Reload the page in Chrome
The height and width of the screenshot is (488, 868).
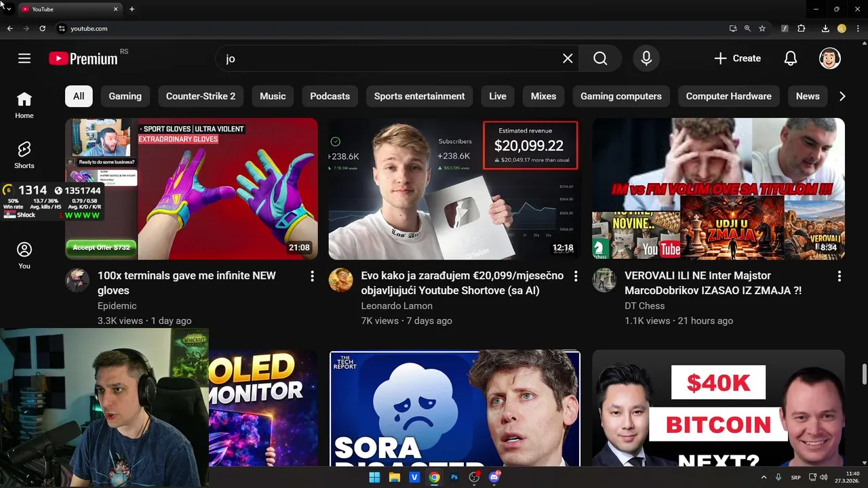[x=42, y=28]
